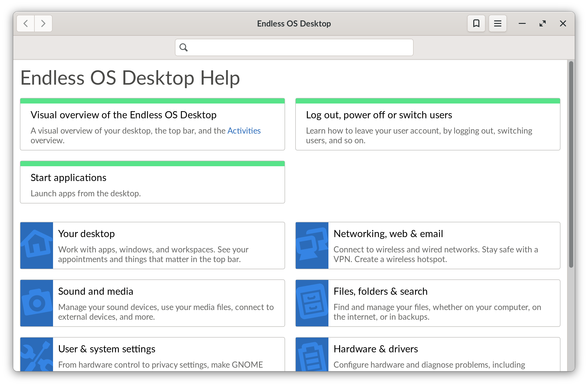Close the Endless OS Desktop window

click(x=563, y=23)
